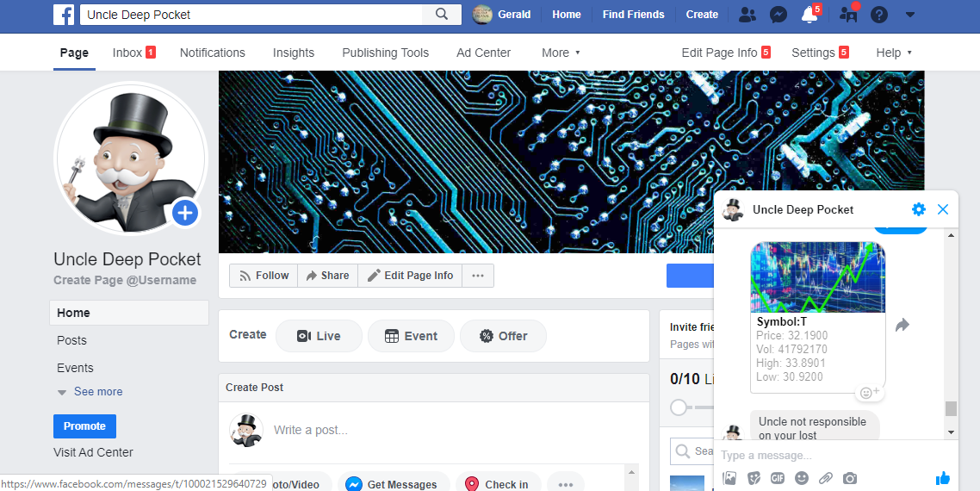Screen dimensions: 980x491
Task: Click the Get Messages button
Action: click(394, 485)
